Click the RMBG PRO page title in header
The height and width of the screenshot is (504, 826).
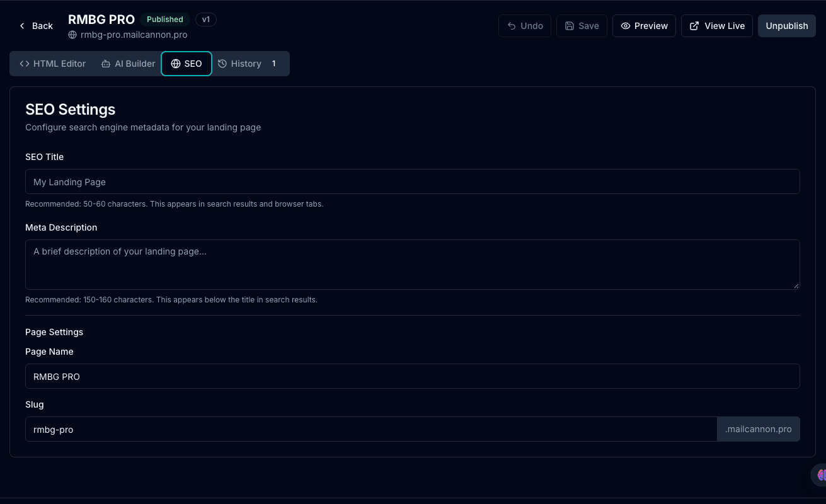(101, 20)
